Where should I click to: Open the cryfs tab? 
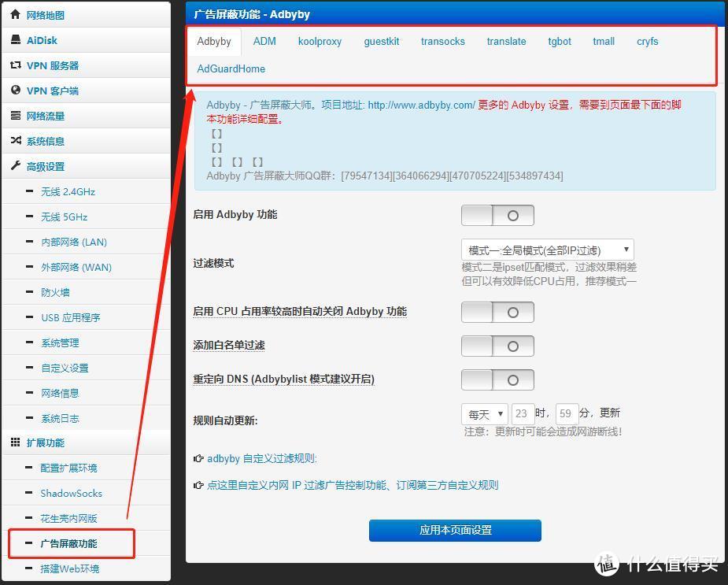coord(647,42)
